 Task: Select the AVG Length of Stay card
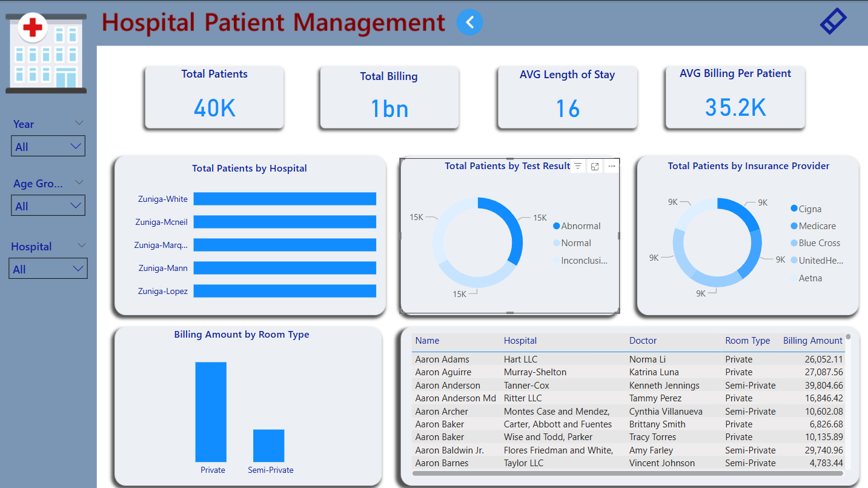point(568,97)
